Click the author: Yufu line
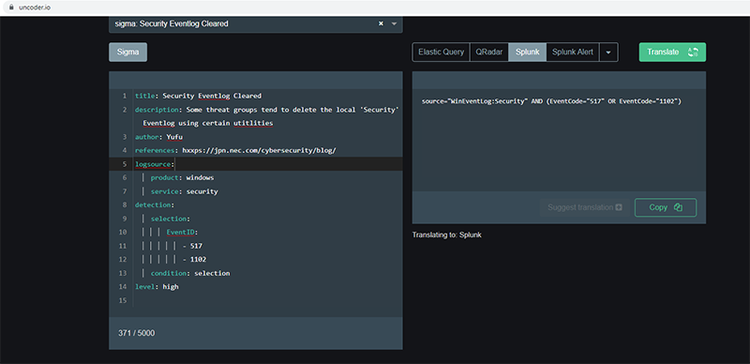Screen dimensions: 750x364 coord(159,137)
